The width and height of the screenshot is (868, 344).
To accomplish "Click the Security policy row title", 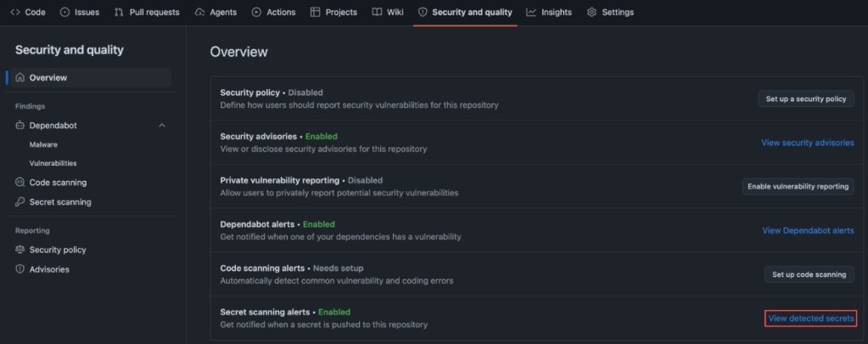I will click(x=250, y=93).
